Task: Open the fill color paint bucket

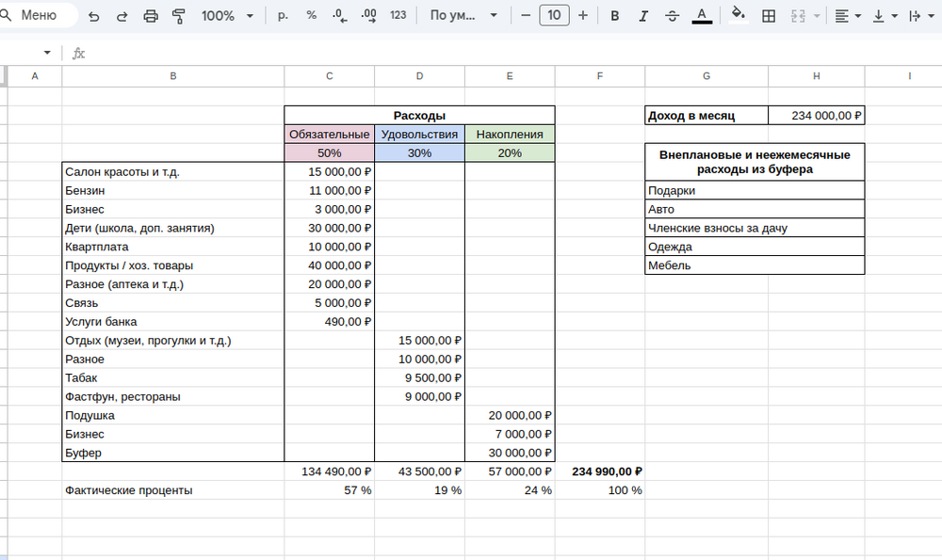Action: click(x=739, y=16)
